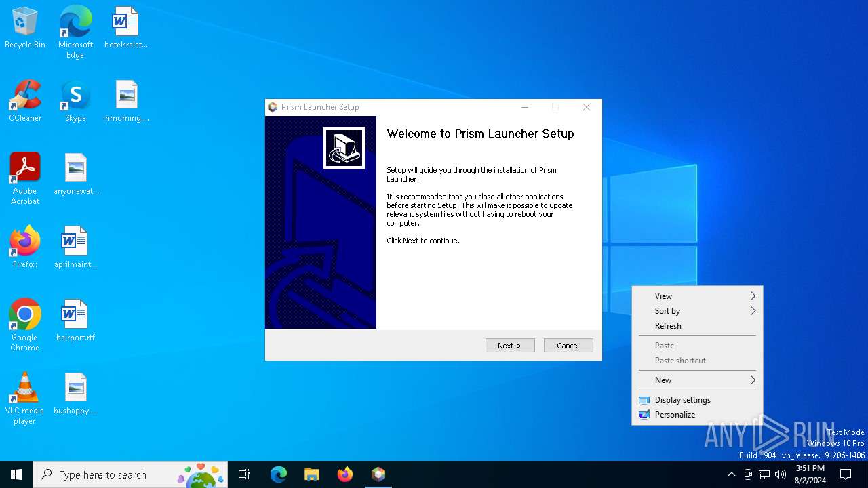The width and height of the screenshot is (868, 488).
Task: Open the volume control tray icon
Action: coord(781,474)
